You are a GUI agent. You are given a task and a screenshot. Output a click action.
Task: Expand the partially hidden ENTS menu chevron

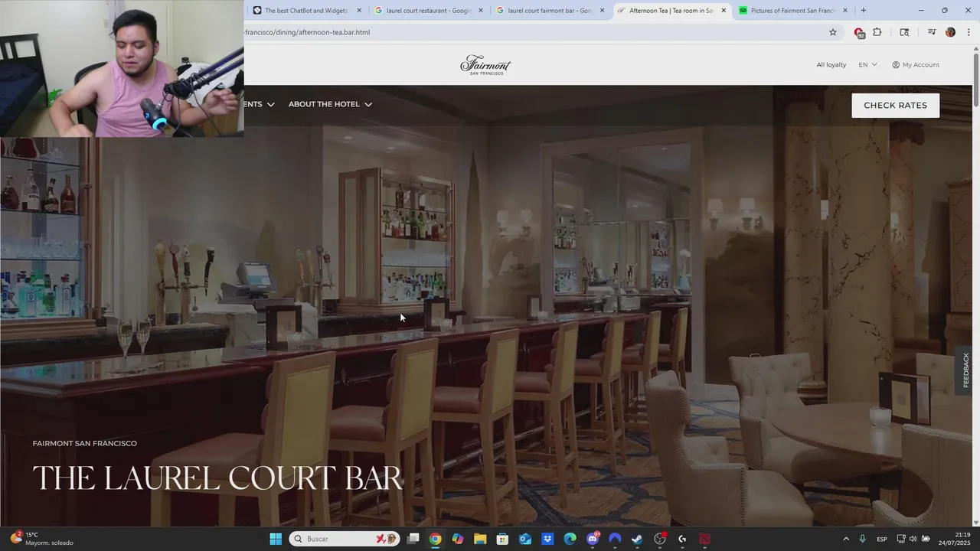tap(270, 104)
